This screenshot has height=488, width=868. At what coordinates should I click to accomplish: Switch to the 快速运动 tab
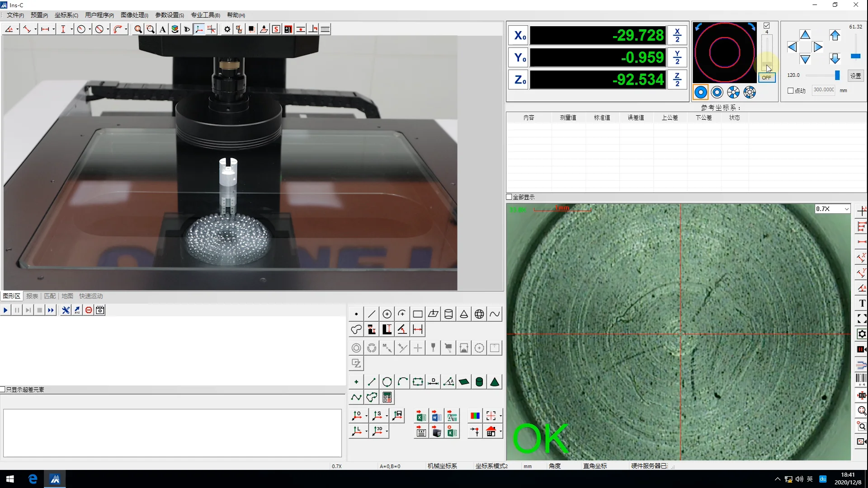[x=91, y=296]
